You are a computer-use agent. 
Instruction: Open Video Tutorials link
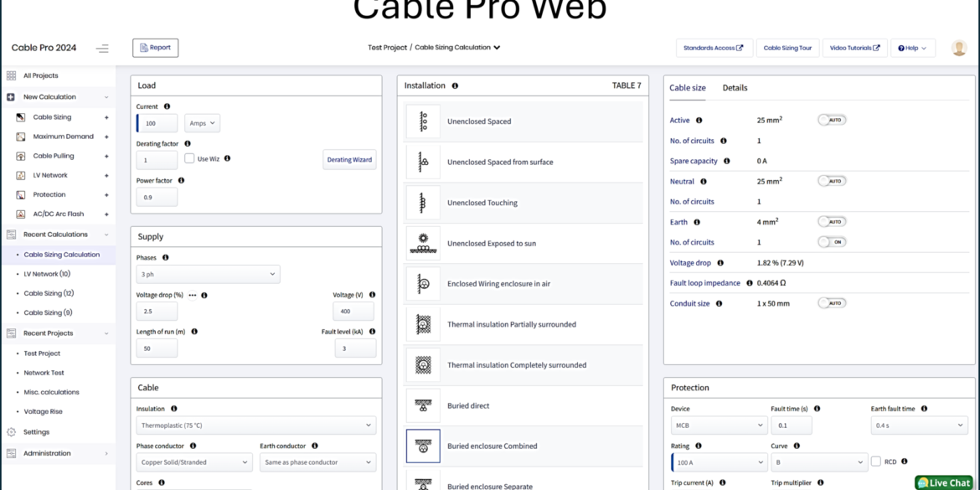[x=855, y=48]
